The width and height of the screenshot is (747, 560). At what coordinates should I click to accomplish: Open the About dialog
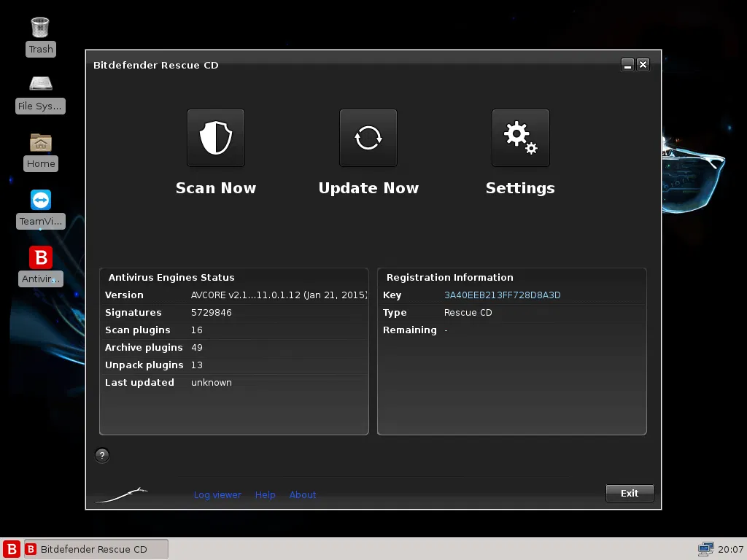click(x=303, y=494)
